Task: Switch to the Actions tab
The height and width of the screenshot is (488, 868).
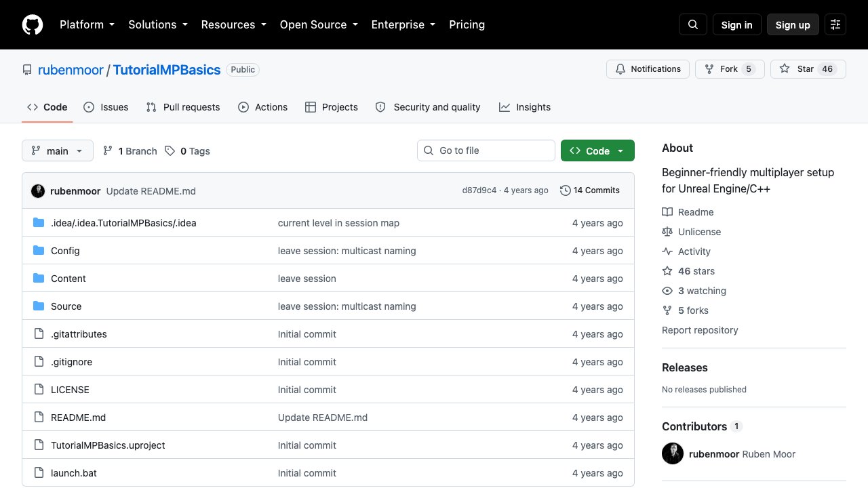Action: click(263, 107)
